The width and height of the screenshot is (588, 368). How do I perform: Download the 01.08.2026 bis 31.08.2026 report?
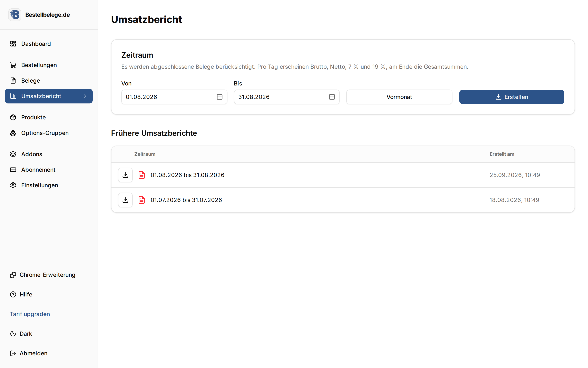[x=125, y=175]
